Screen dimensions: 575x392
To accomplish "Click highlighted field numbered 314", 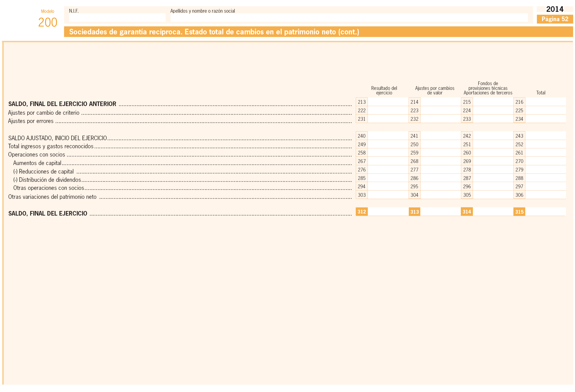I will 493,212.
